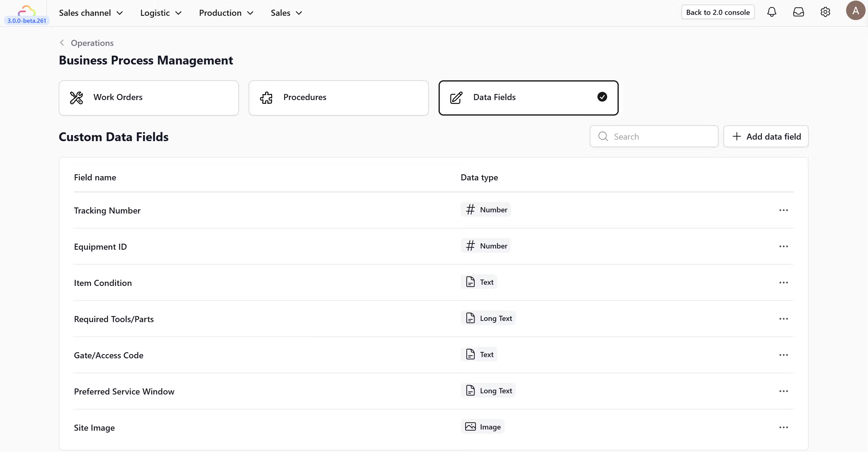Image resolution: width=868 pixels, height=452 pixels.
Task: Click the user avatar A
Action: pos(855,11)
